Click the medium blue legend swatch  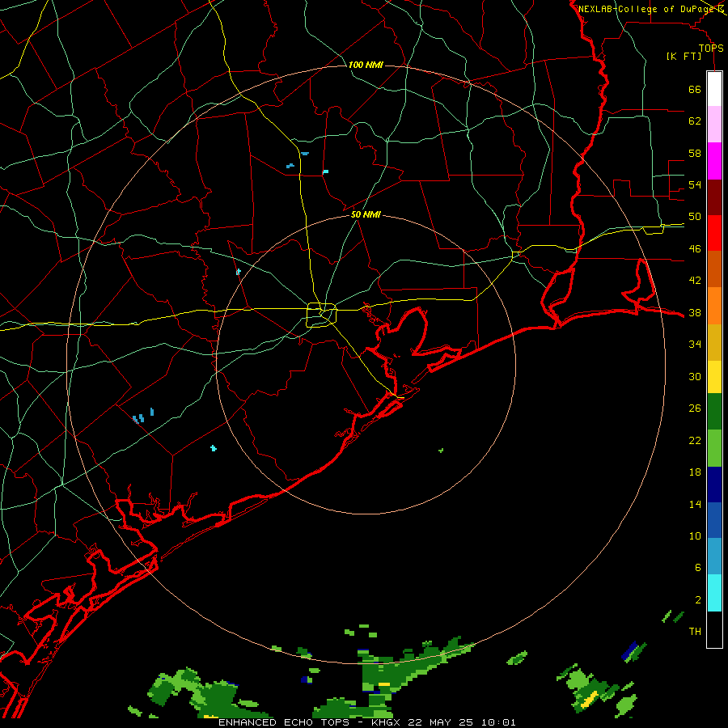tap(714, 520)
